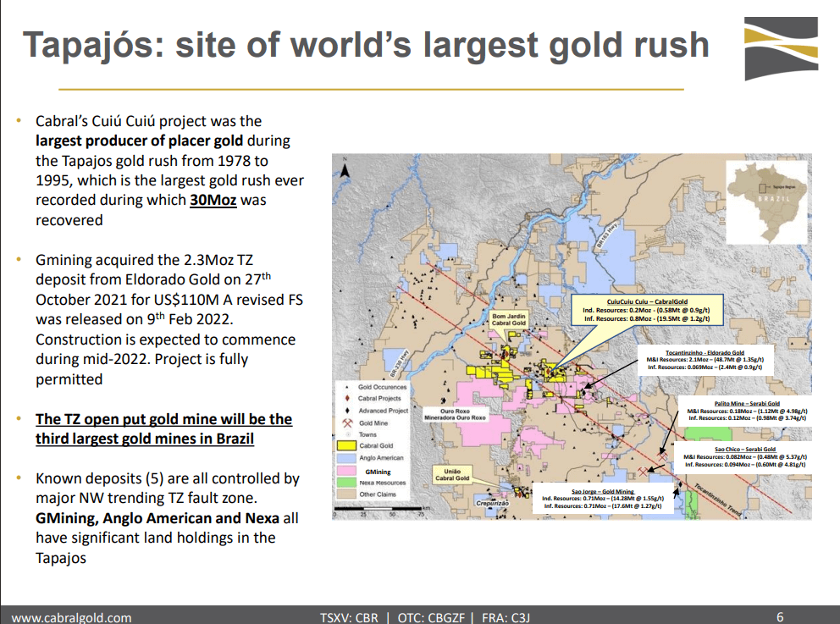The height and width of the screenshot is (624, 840).
Task: Open the www.cabralgold.com footer link
Action: click(71, 617)
